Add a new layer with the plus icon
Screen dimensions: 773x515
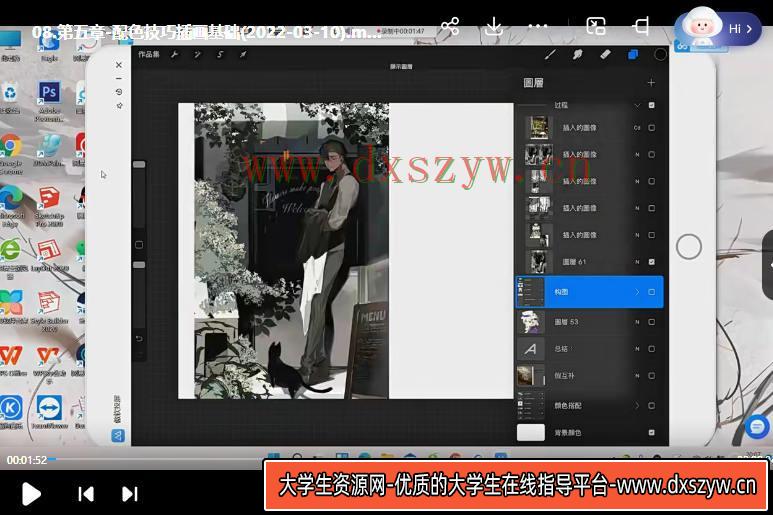coord(651,83)
